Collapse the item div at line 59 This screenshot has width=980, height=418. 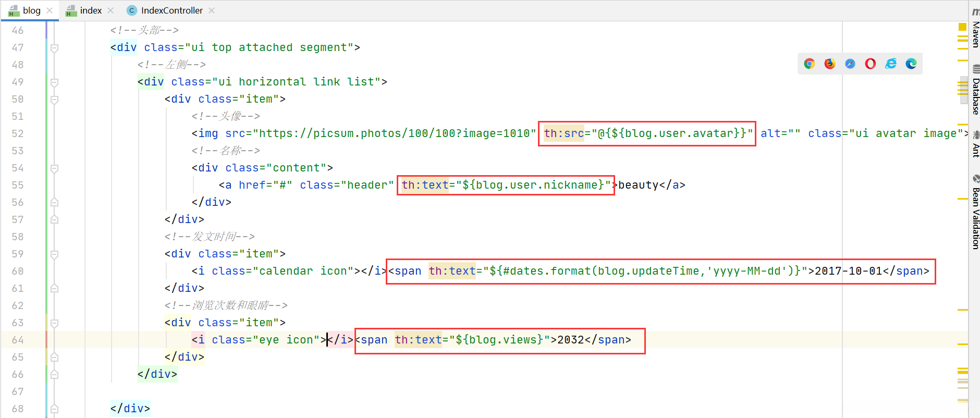click(x=54, y=254)
